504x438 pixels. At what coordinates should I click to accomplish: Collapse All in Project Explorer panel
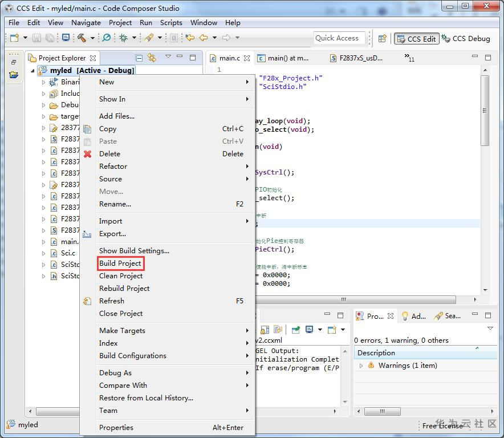tap(139, 58)
